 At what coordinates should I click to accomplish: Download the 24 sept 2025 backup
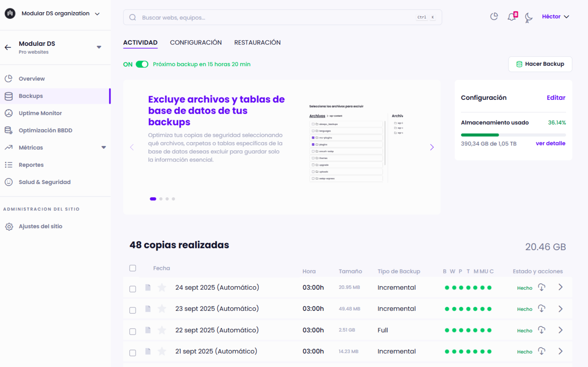(x=542, y=287)
